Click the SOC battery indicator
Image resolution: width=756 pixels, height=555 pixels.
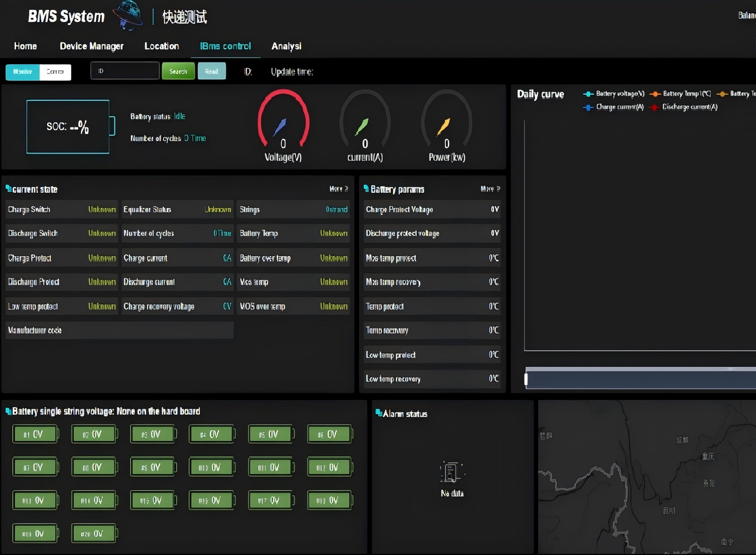[x=68, y=127]
